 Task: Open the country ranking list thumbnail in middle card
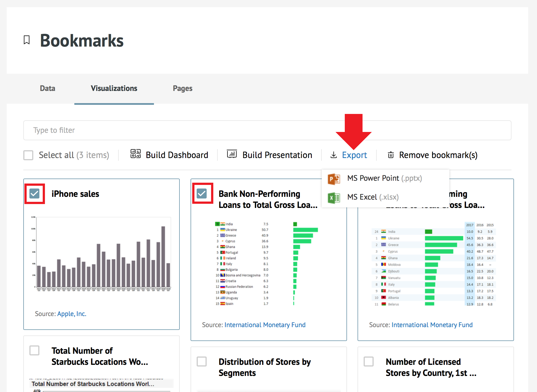click(x=266, y=263)
